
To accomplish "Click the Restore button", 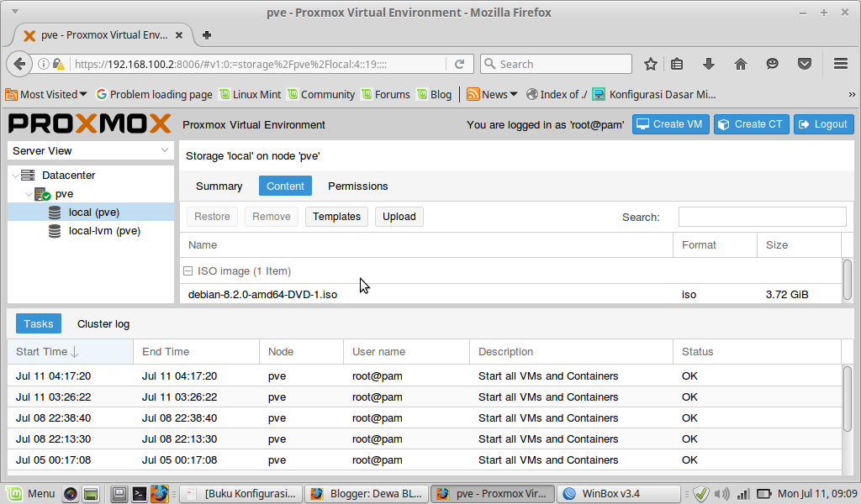I will pyautogui.click(x=212, y=217).
